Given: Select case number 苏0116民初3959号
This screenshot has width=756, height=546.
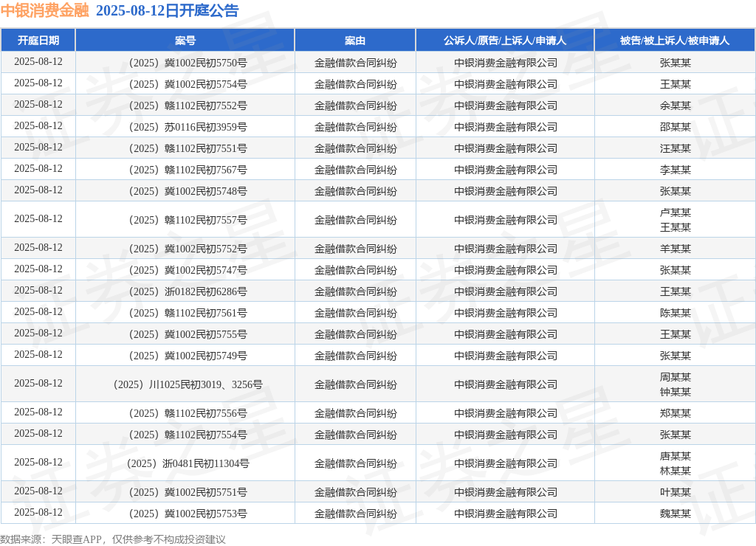Looking at the screenshot, I should click(x=188, y=127).
